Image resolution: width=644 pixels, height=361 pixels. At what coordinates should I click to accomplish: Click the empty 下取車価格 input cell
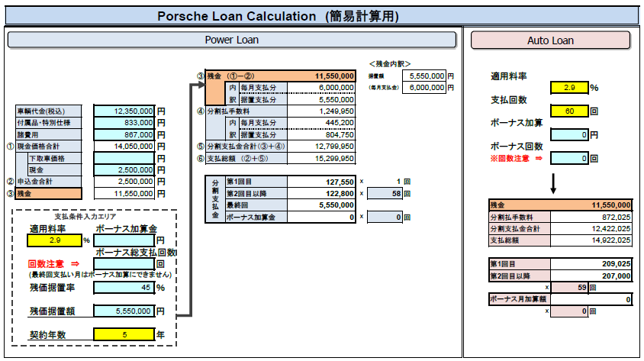click(124, 158)
